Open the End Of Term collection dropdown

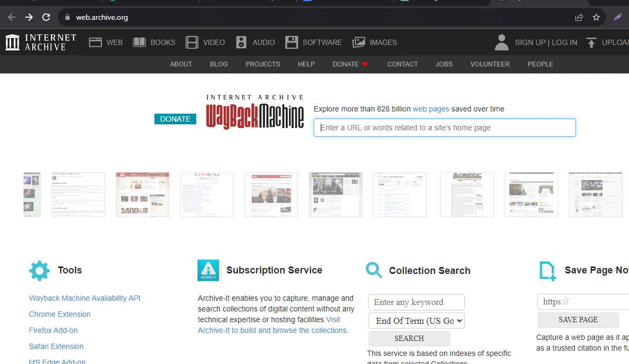[417, 321]
